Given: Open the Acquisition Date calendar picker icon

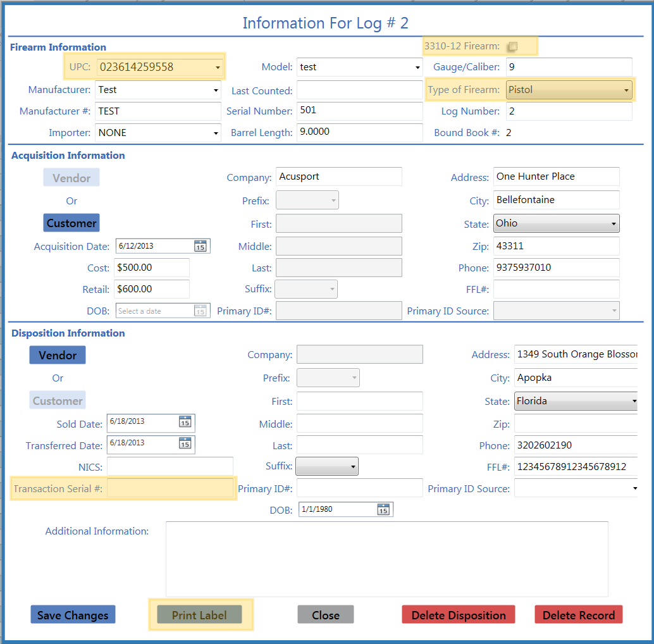Looking at the screenshot, I should coord(201,246).
